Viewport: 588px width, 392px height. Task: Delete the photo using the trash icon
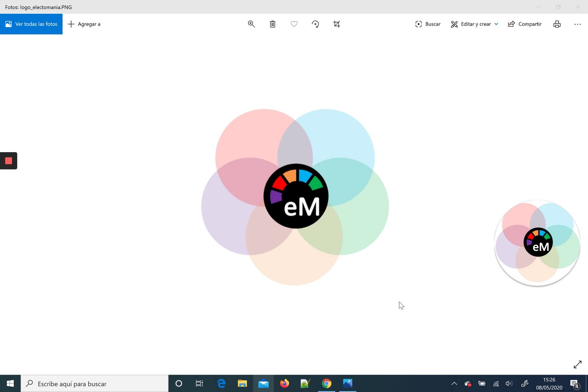click(272, 24)
